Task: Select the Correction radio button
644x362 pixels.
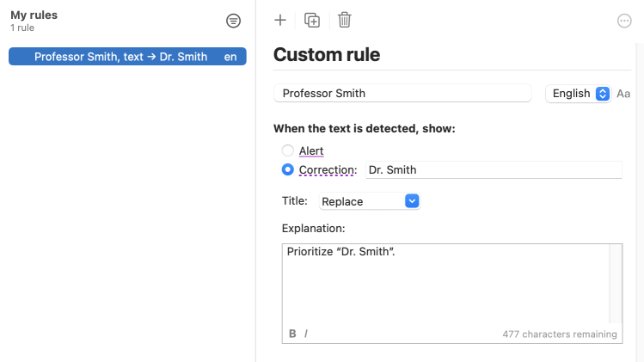Action: tap(288, 169)
